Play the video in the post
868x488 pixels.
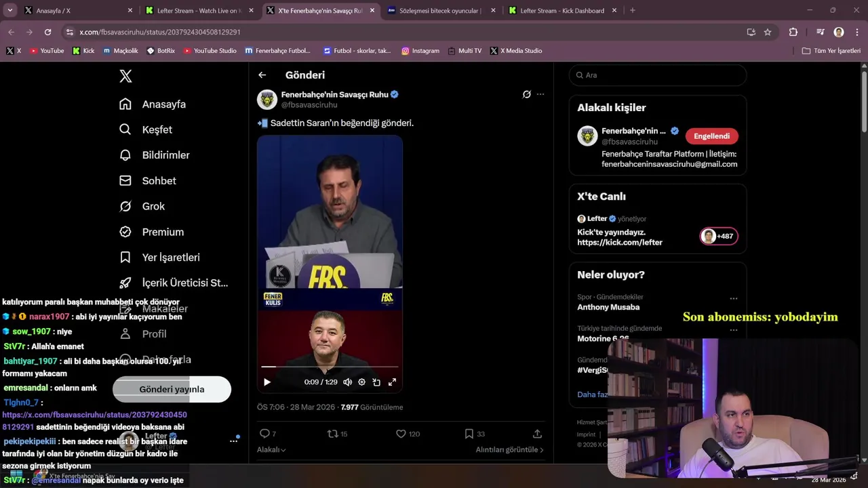tap(267, 382)
